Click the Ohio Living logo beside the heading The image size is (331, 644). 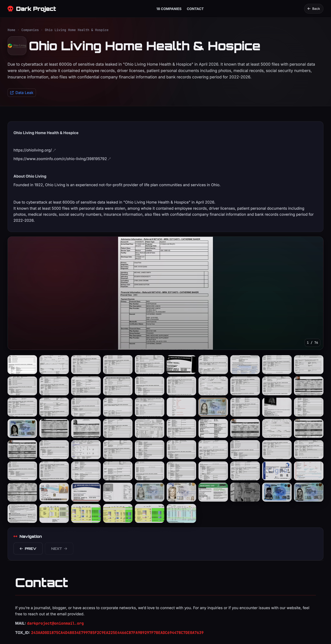[17, 46]
